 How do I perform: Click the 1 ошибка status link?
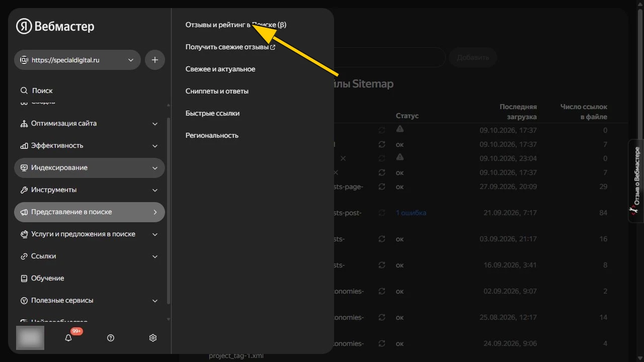click(411, 213)
